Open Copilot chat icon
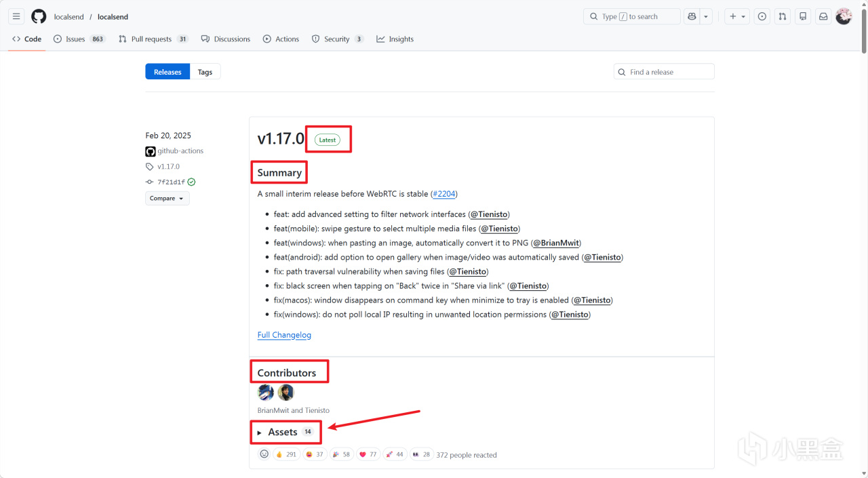The height and width of the screenshot is (478, 868). (692, 16)
